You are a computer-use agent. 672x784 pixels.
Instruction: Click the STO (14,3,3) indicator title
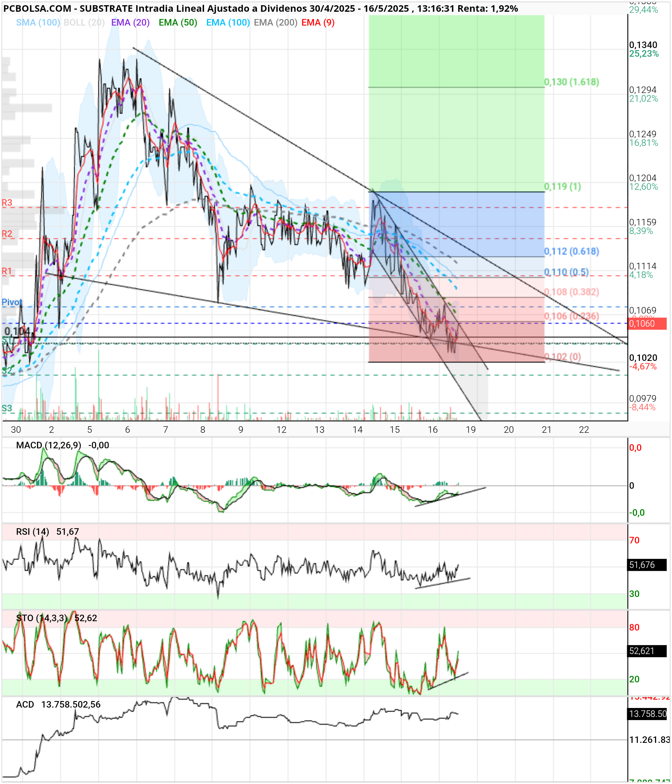point(42,618)
